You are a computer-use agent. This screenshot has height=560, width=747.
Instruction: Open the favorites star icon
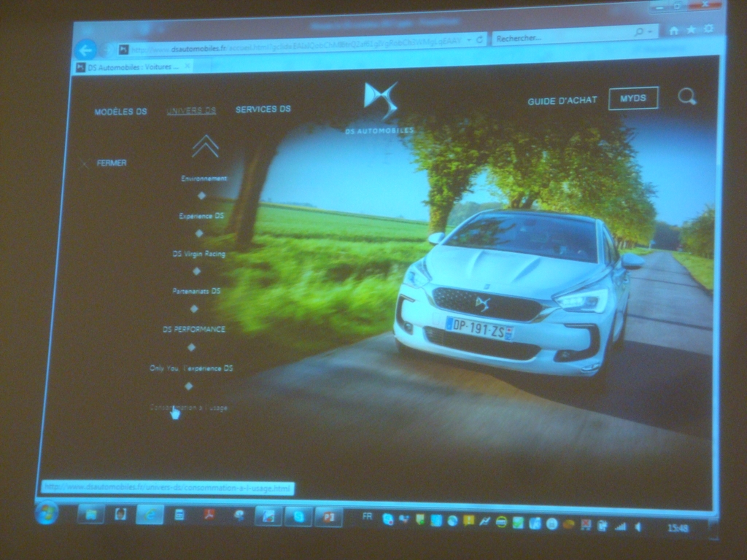(x=691, y=30)
